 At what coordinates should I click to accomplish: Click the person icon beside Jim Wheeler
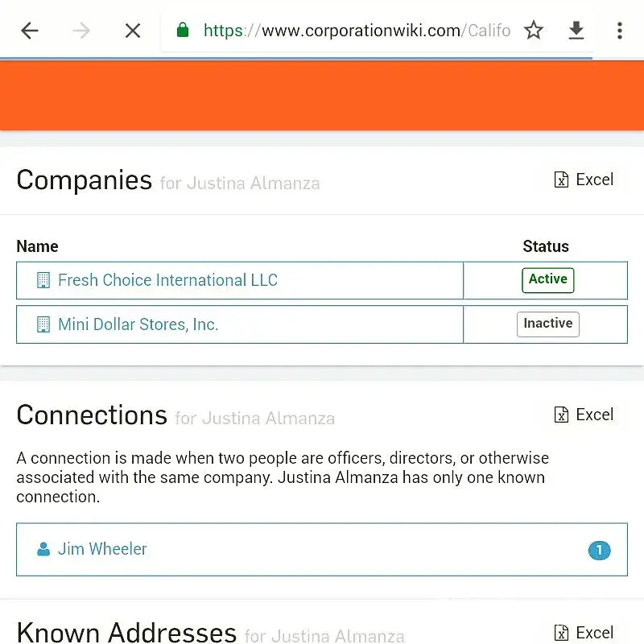point(43,549)
